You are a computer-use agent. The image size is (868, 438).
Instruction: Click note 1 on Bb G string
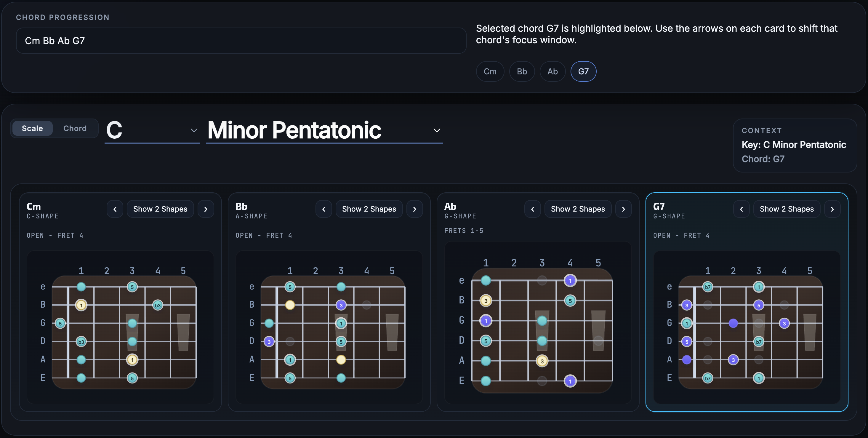341,323
